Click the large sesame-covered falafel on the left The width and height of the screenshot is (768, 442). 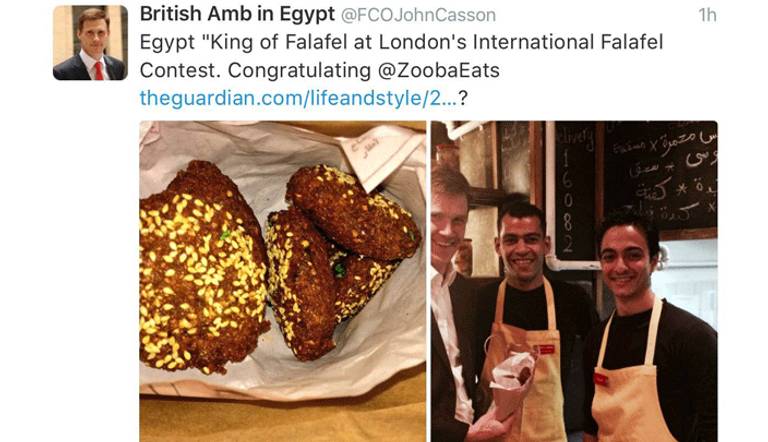202,267
